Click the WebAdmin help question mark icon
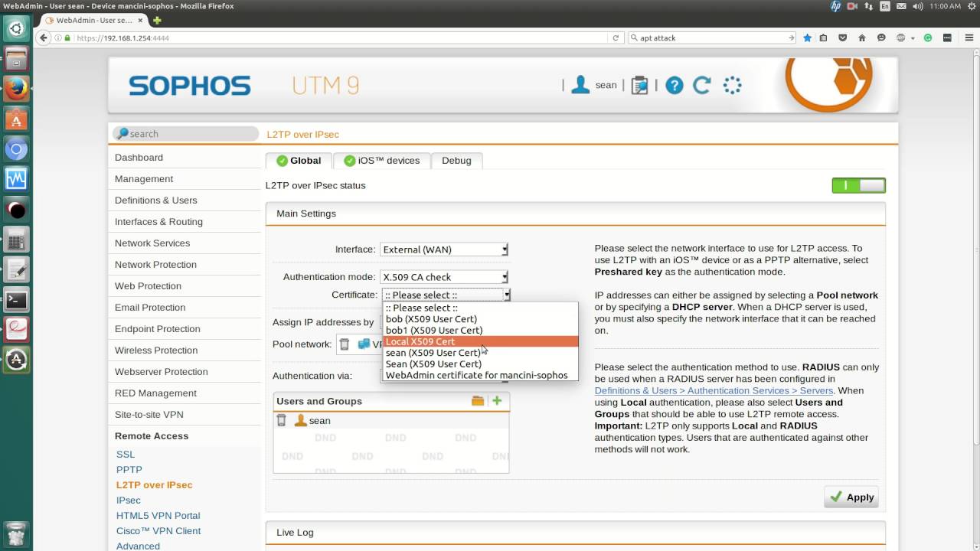Viewport: 980px width, 551px height. coord(674,85)
